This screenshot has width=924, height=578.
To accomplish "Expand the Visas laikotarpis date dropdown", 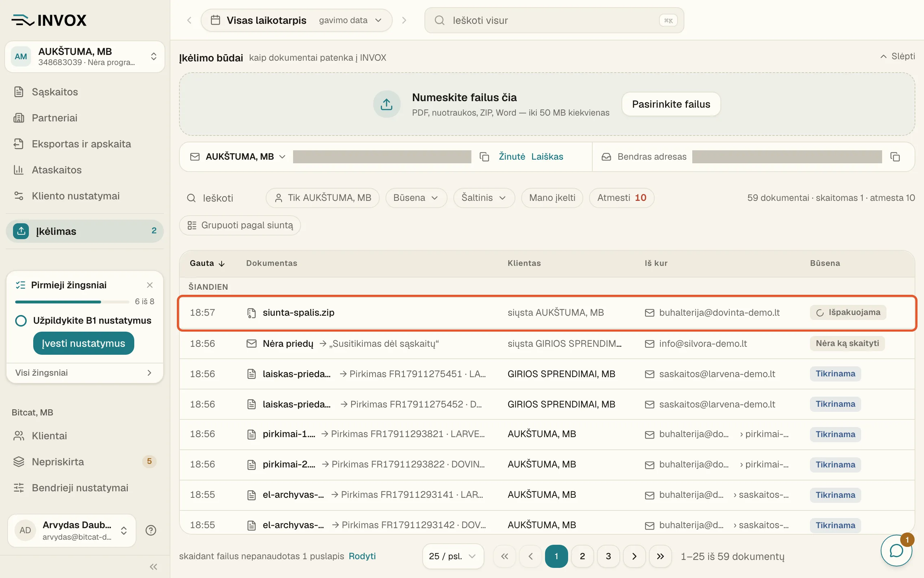I will tap(297, 20).
